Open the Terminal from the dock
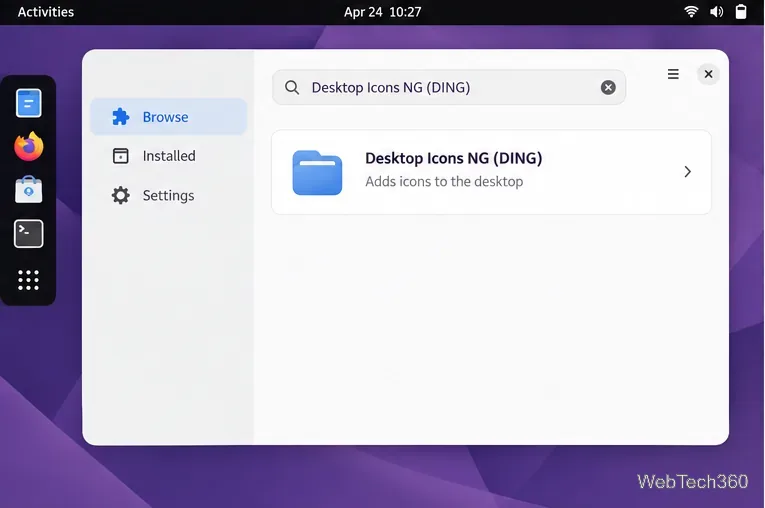Screen dimensions: 765x508 pyautogui.click(x=28, y=234)
